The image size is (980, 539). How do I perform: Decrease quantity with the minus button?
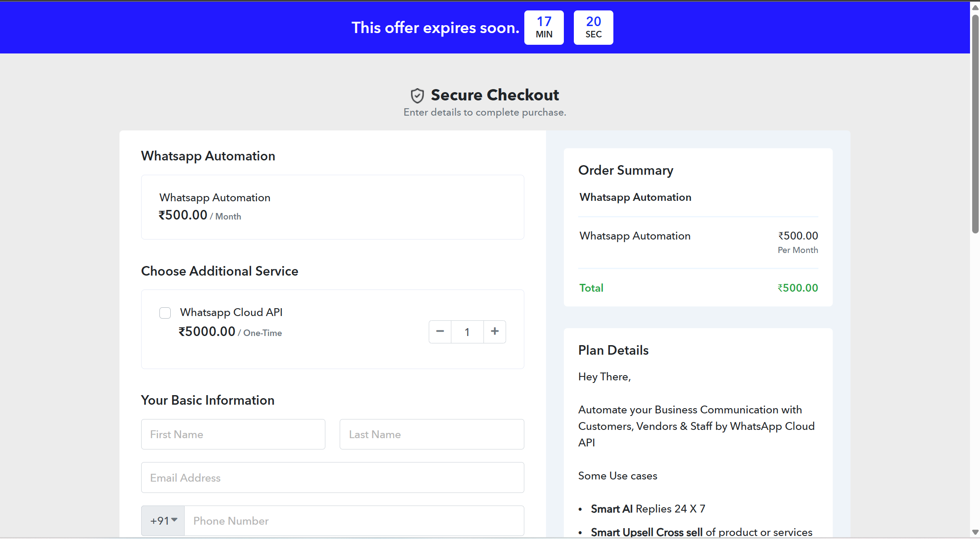440,332
